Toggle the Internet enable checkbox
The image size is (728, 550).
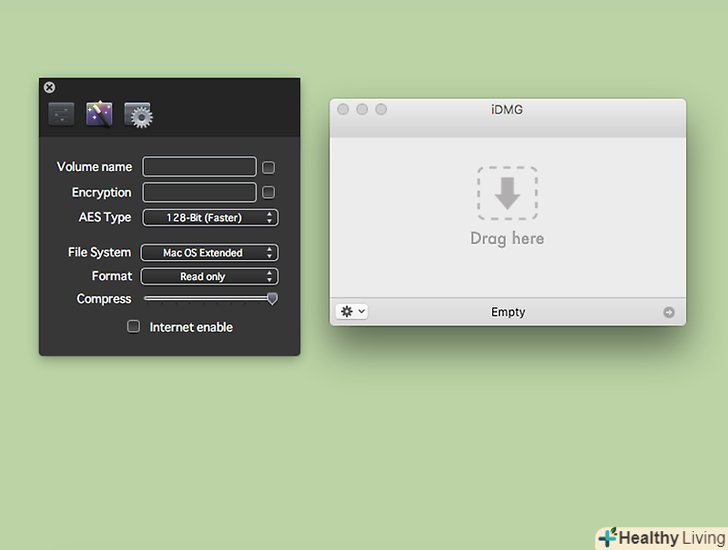coord(133,326)
